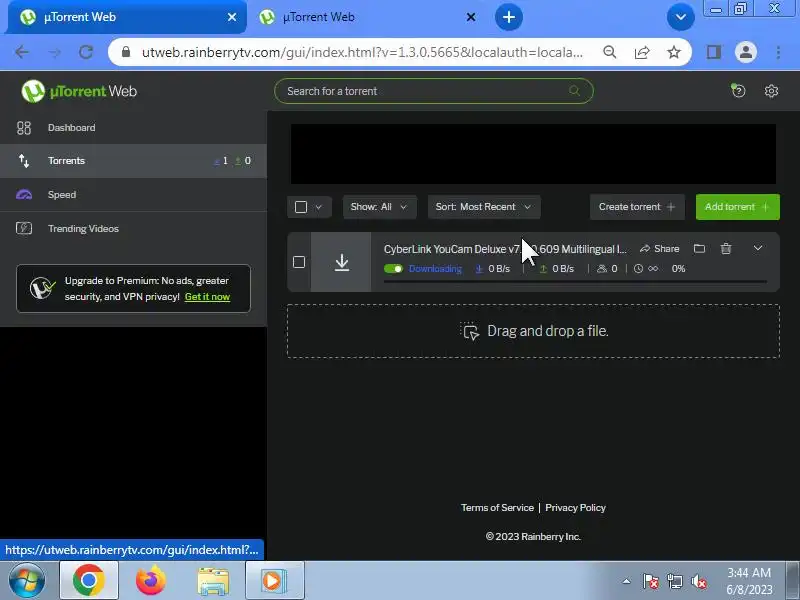Toggle the Downloading switch off
This screenshot has height=600, width=800.
point(393,268)
